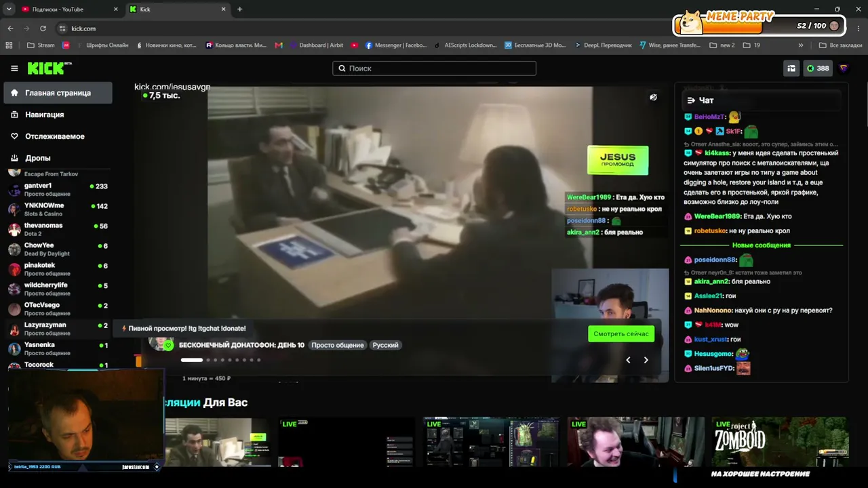Open the laughing streamer live thumbnail
The width and height of the screenshot is (868, 488).
click(x=635, y=442)
